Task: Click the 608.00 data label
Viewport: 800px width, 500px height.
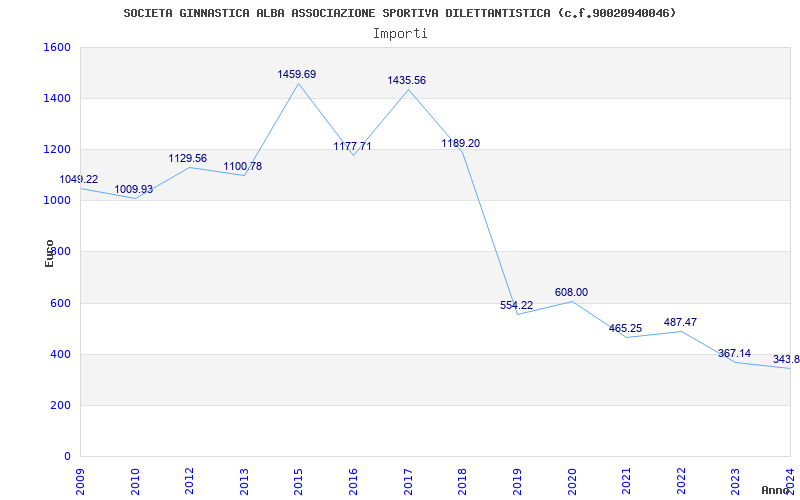Action: tap(571, 293)
